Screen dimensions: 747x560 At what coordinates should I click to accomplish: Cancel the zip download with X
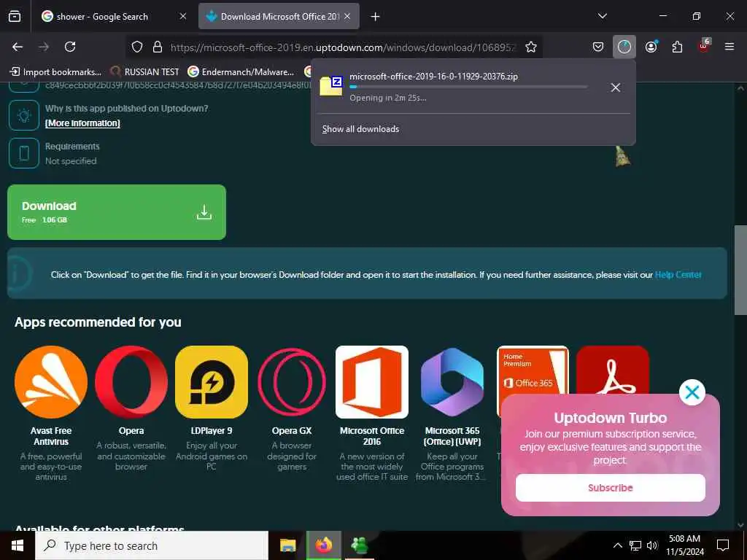tap(616, 87)
